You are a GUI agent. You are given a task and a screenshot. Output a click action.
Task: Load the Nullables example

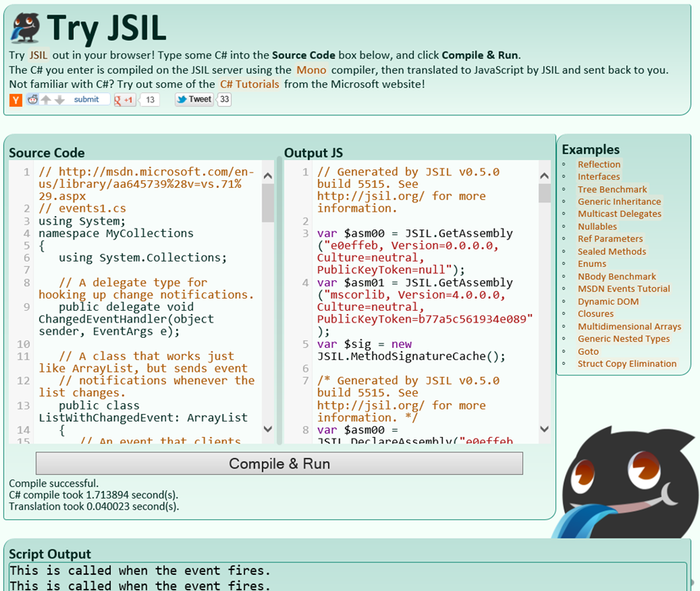point(598,226)
